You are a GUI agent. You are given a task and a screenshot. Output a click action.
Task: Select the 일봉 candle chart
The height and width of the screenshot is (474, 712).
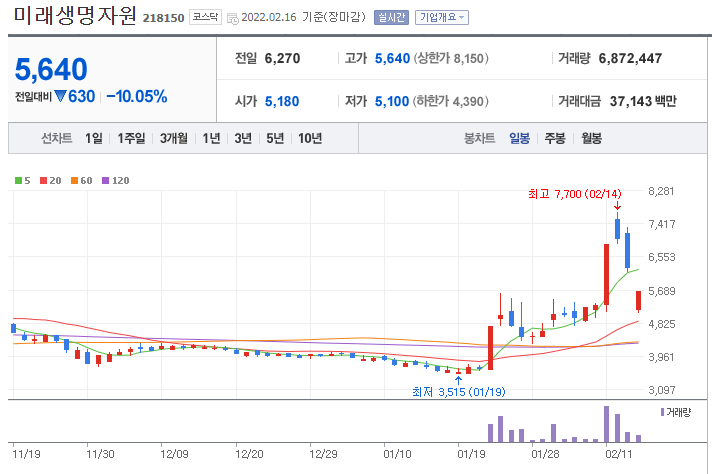click(519, 138)
